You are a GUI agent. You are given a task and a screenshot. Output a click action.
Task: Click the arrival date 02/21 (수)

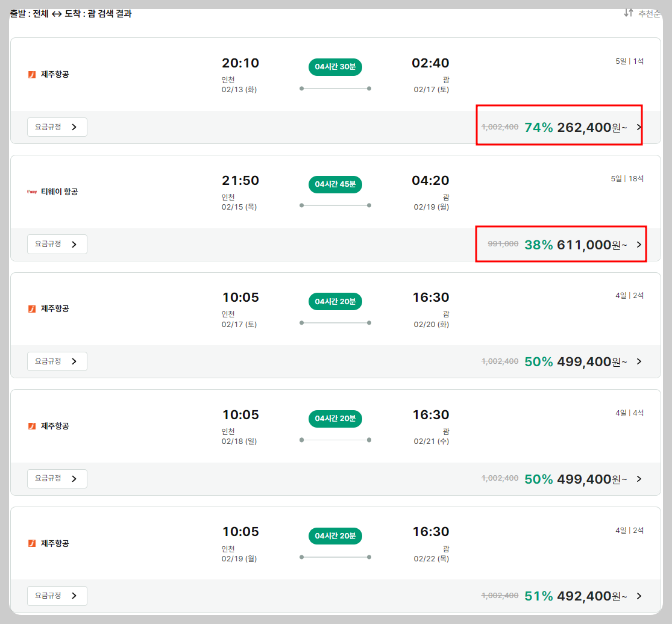(x=431, y=441)
